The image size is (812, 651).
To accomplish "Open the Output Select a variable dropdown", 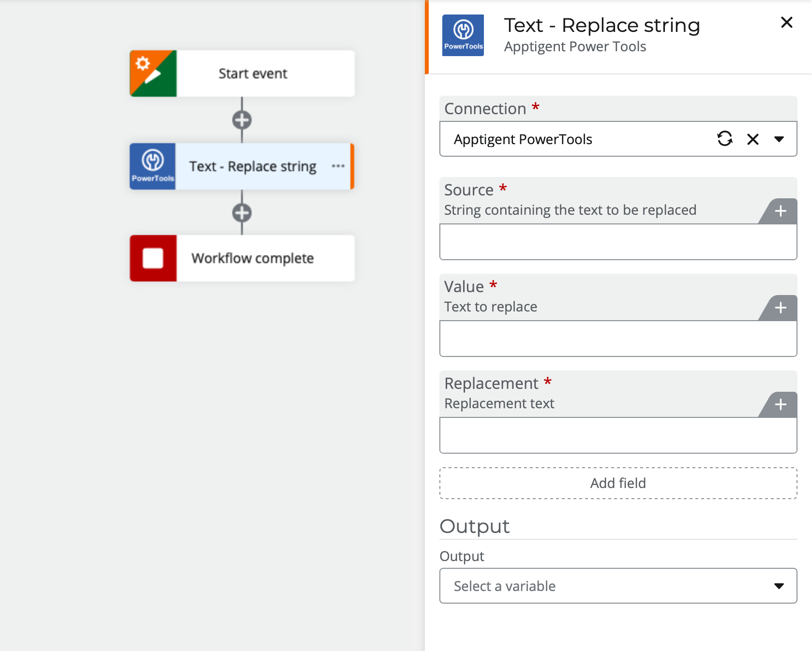I will coord(618,586).
